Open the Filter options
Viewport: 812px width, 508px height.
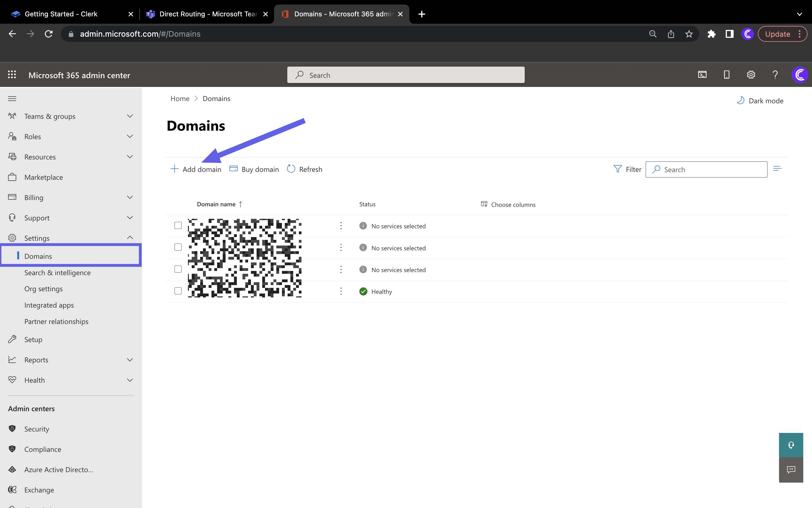tap(627, 169)
